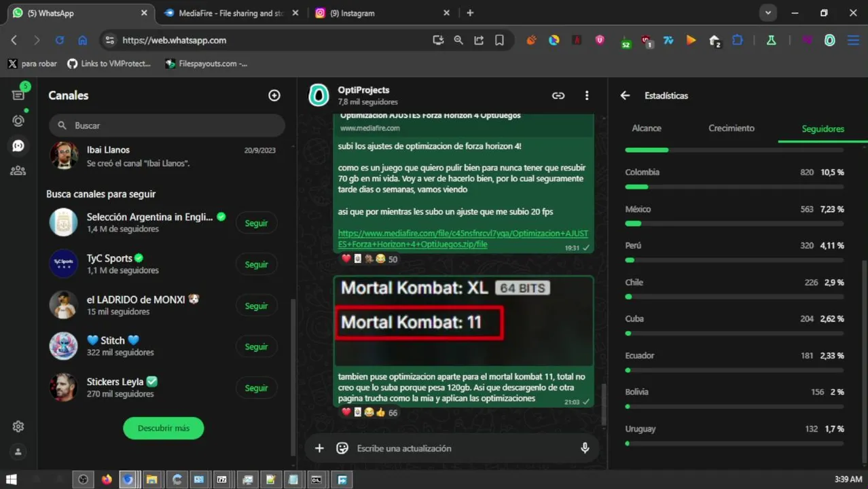Screen dimensions: 868x489
Task: Click the Uruguay row label
Action: (640, 429)
